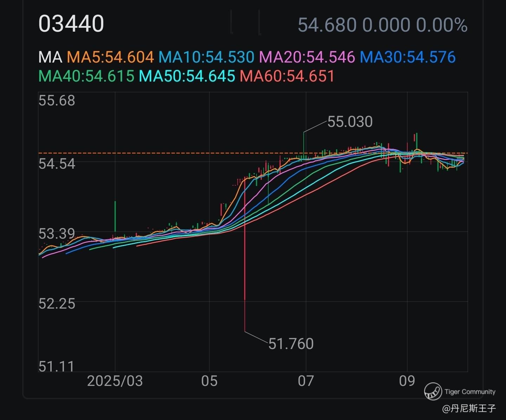Select the MA30:54.576 legend entry
Screen dimensions: 506x420
(x=408, y=57)
